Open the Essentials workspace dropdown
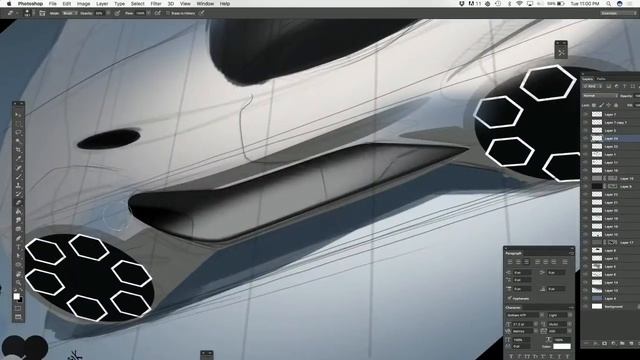640x360 pixels. click(618, 13)
